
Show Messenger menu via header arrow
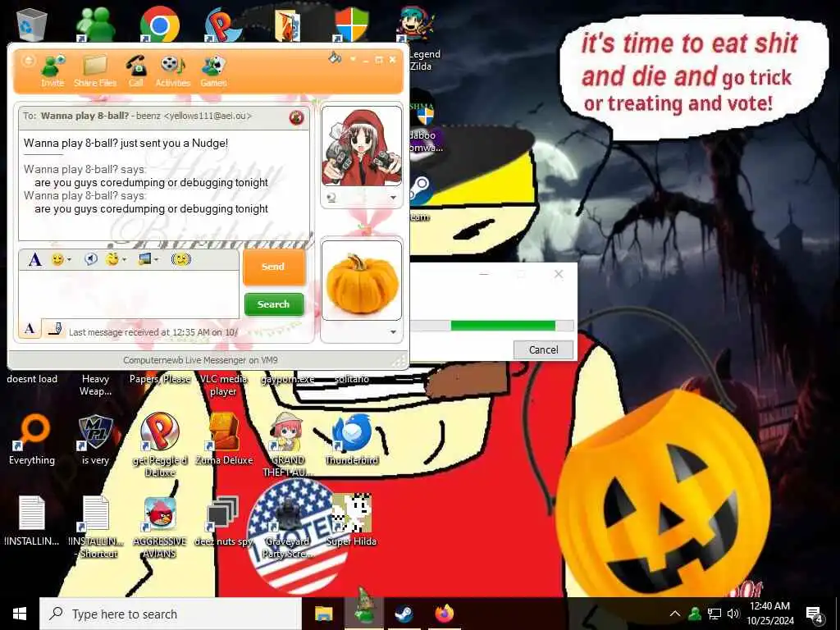click(x=353, y=59)
